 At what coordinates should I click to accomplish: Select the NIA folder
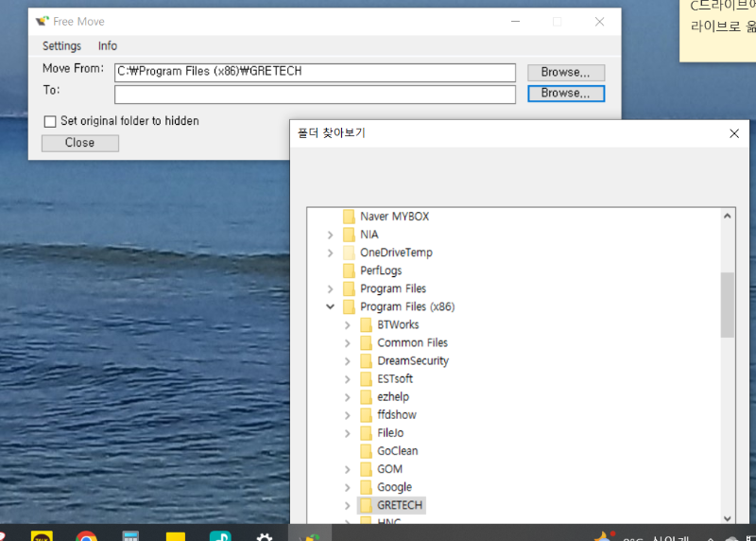pyautogui.click(x=369, y=235)
